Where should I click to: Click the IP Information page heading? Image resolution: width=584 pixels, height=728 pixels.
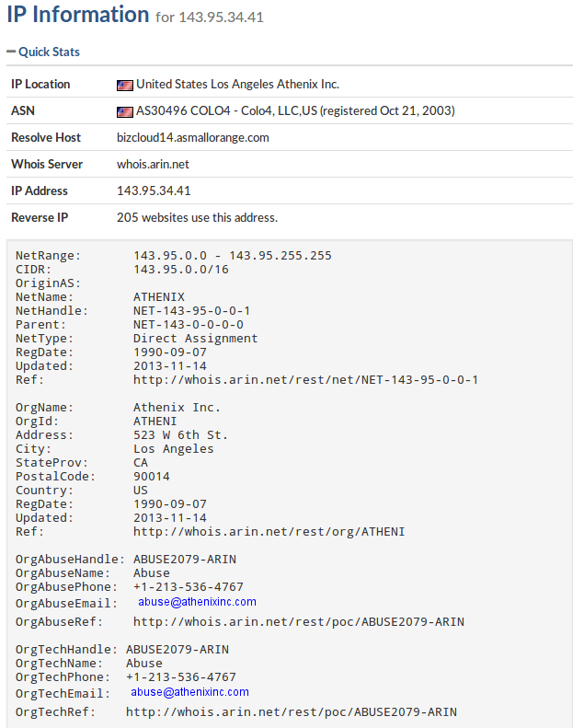[x=78, y=15]
